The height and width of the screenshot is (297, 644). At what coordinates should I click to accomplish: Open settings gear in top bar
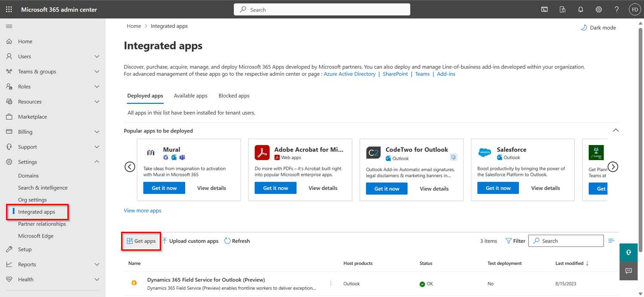pyautogui.click(x=598, y=9)
